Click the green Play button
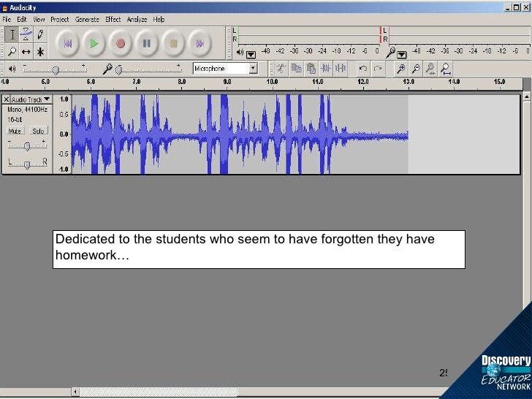The image size is (532, 399). pos(94,43)
